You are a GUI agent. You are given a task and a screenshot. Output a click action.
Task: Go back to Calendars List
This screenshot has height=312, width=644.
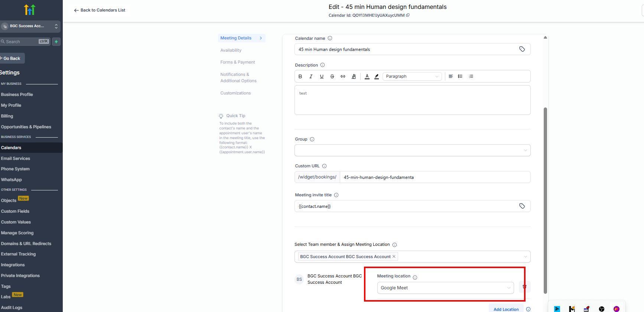click(x=100, y=10)
